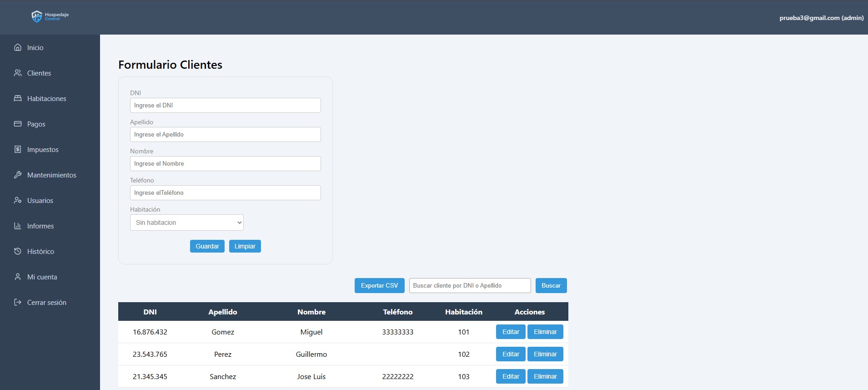Focus the DNI input field

[225, 105]
